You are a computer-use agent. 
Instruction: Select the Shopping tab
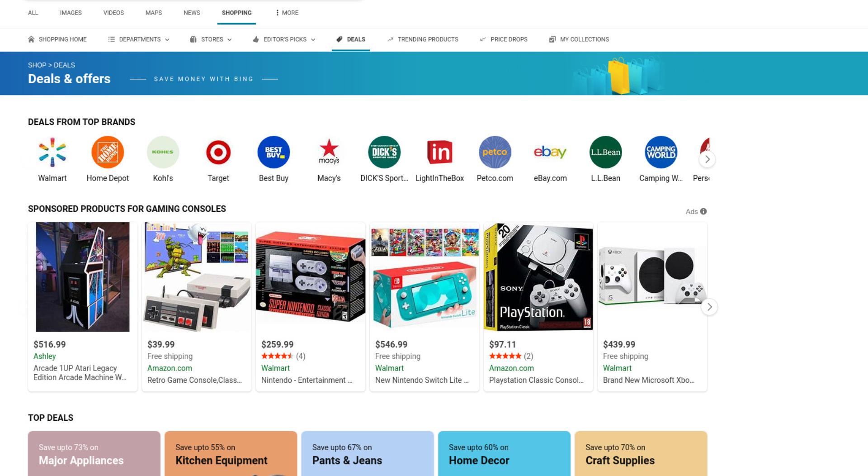[236, 13]
